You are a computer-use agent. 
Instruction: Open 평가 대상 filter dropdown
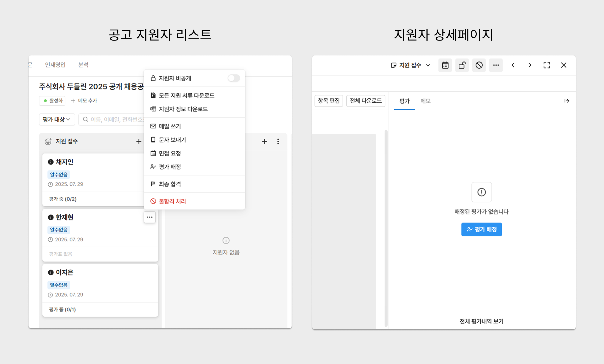click(57, 120)
